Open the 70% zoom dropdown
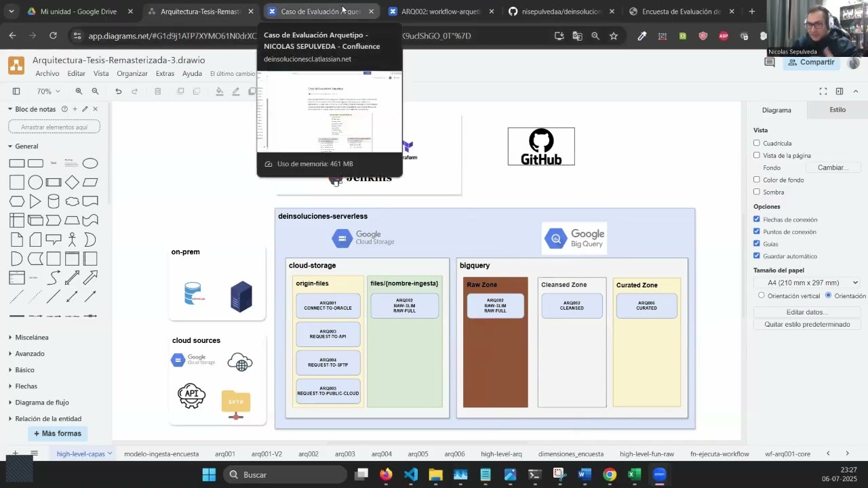 (x=48, y=91)
